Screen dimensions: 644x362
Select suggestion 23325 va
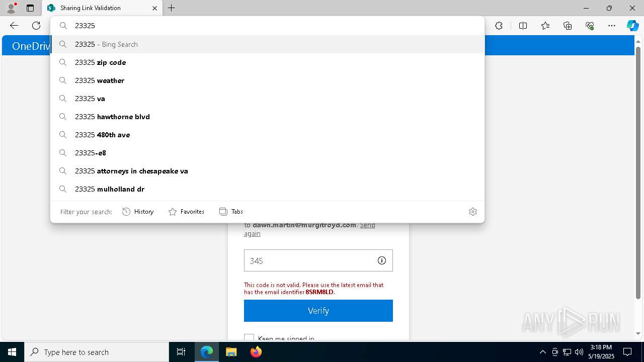(x=268, y=99)
